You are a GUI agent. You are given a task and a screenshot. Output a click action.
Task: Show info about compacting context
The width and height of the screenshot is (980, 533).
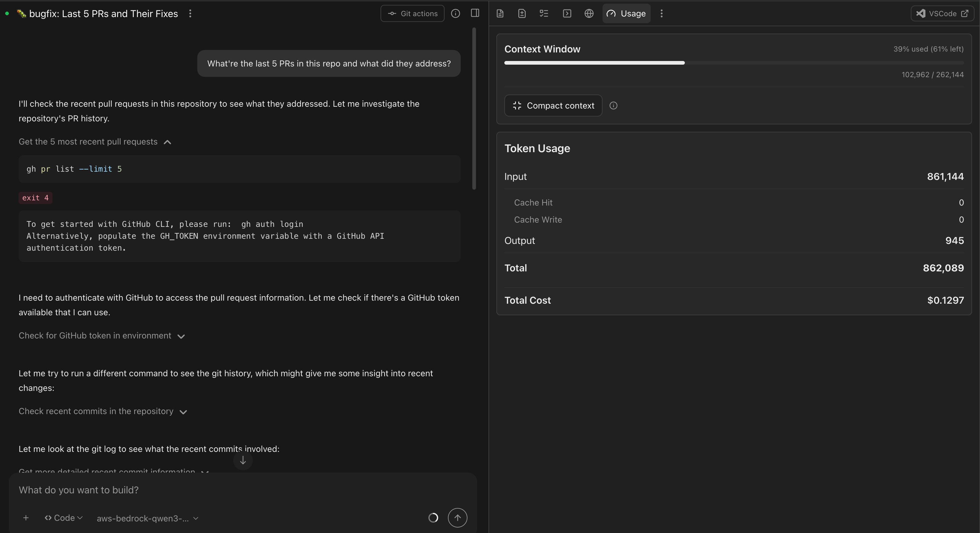click(x=613, y=106)
